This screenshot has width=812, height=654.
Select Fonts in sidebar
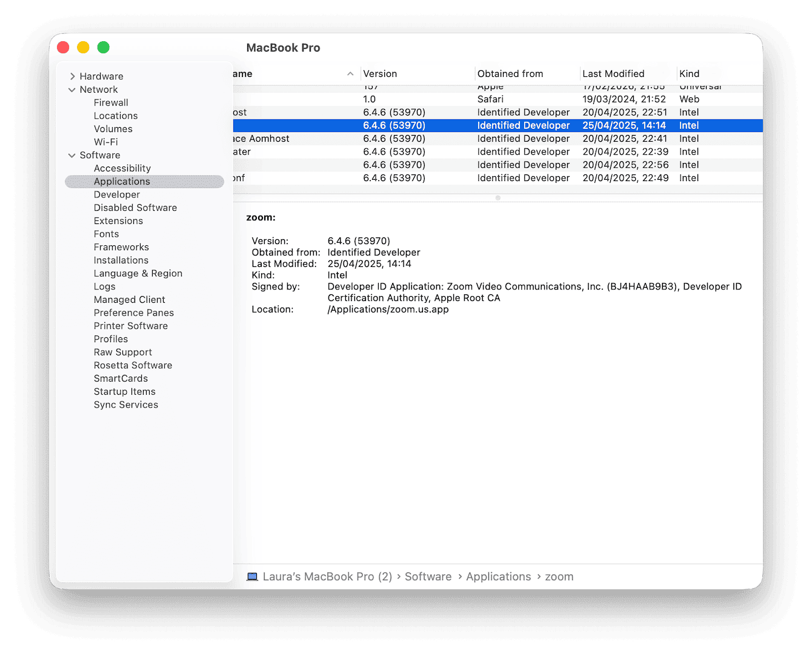click(x=107, y=234)
